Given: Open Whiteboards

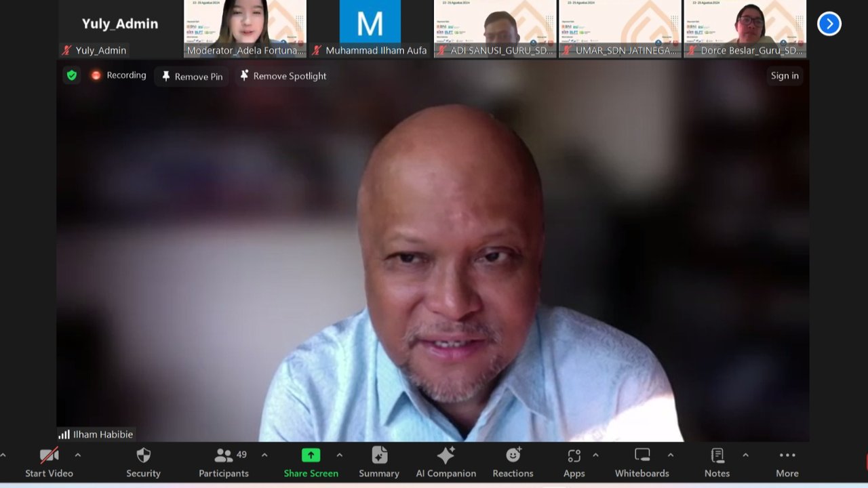Looking at the screenshot, I should [642, 462].
